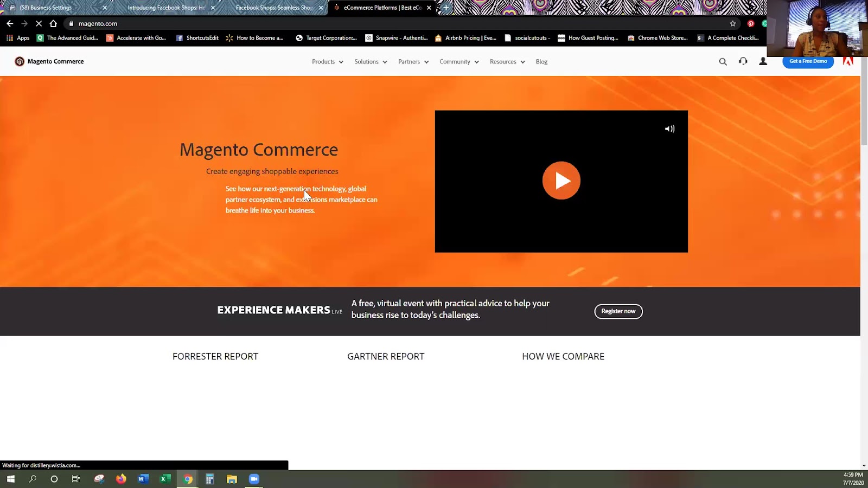Screen dimensions: 868x488
Task: Click the Experience Makers Live banner title
Action: pos(280,310)
